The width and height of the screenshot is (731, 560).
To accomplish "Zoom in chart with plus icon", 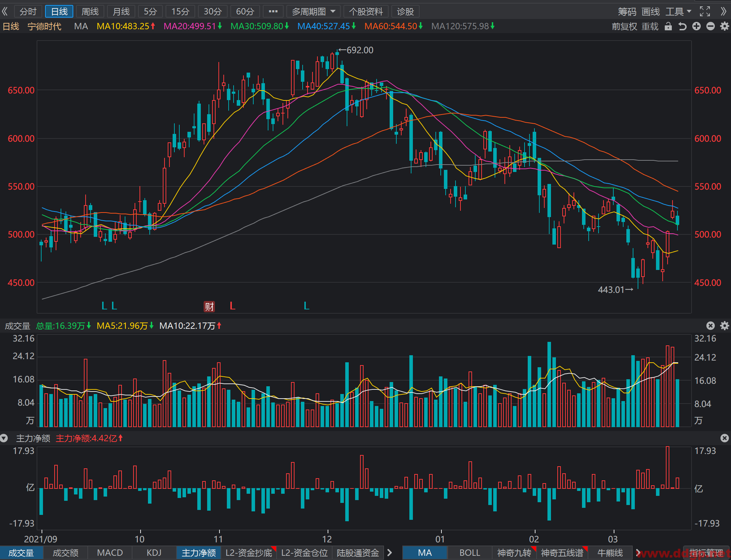I will click(696, 26).
